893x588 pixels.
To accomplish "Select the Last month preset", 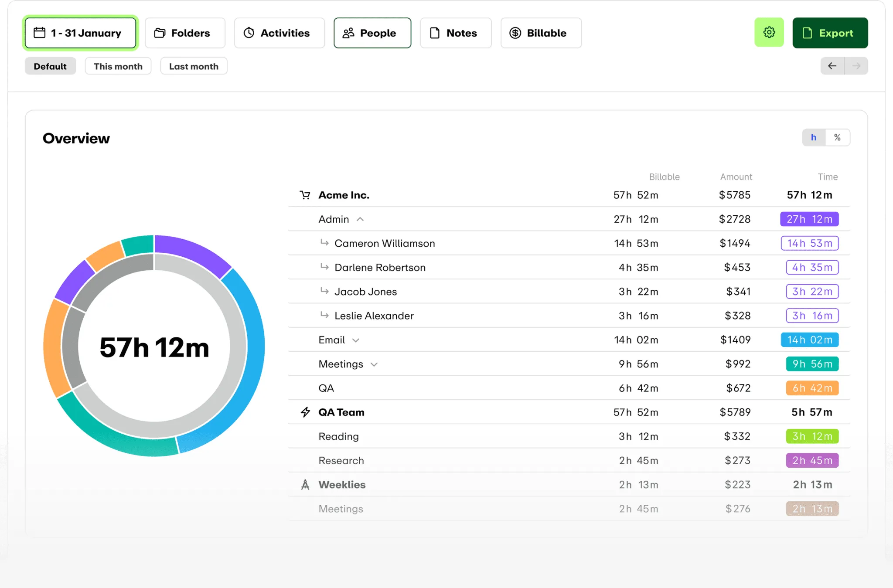I will 194,66.
